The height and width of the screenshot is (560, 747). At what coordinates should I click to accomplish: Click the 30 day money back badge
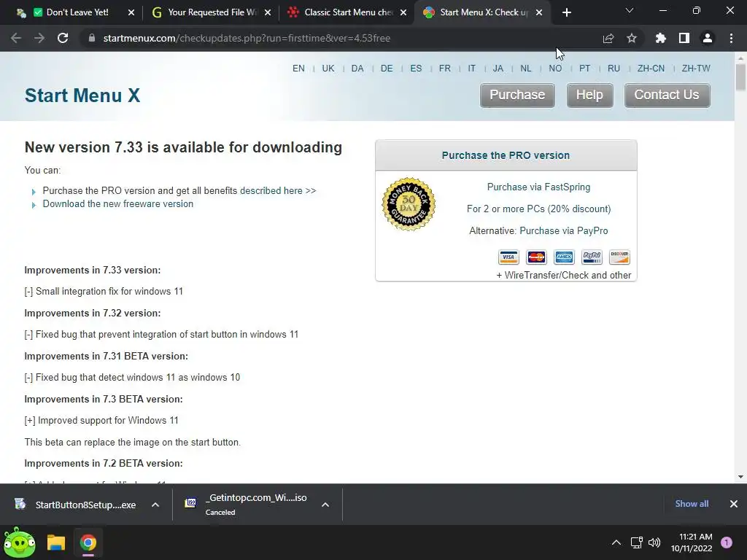click(x=409, y=204)
